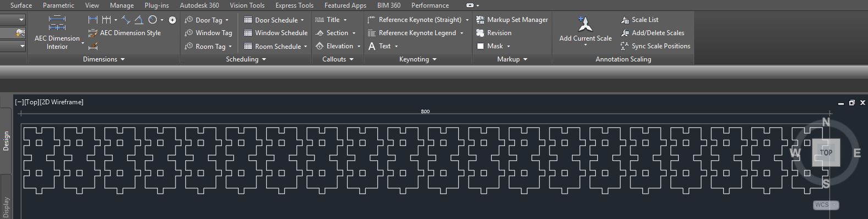
Task: Select the Continue dimension tool icon
Action: (x=106, y=20)
